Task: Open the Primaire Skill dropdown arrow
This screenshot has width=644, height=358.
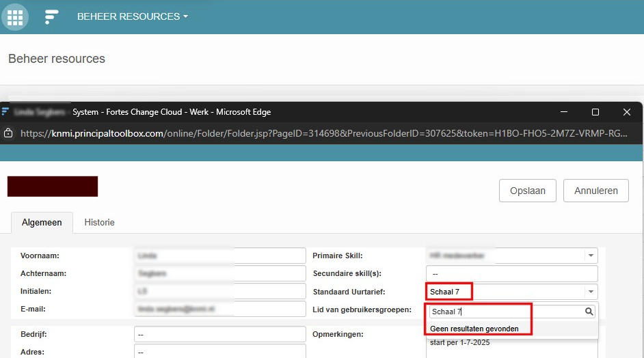Action: coord(590,256)
